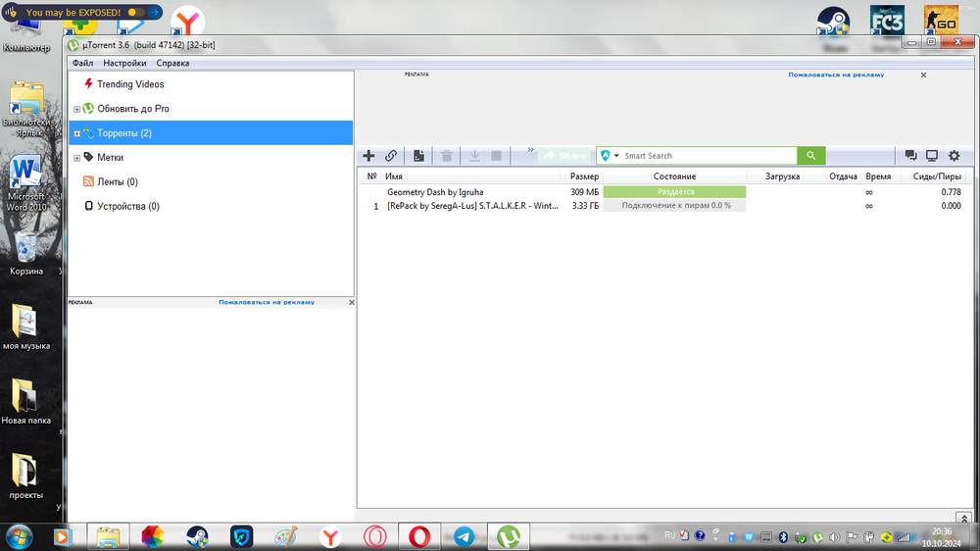This screenshot has width=980, height=551.
Task: Click the Create New Torrent icon
Action: (x=418, y=156)
